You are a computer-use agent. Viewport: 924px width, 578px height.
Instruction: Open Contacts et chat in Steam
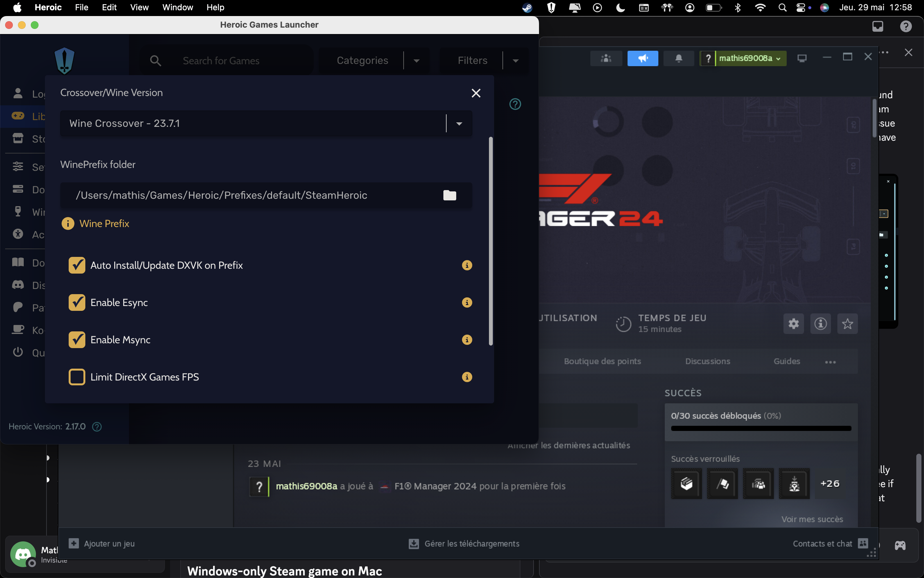pyautogui.click(x=830, y=544)
